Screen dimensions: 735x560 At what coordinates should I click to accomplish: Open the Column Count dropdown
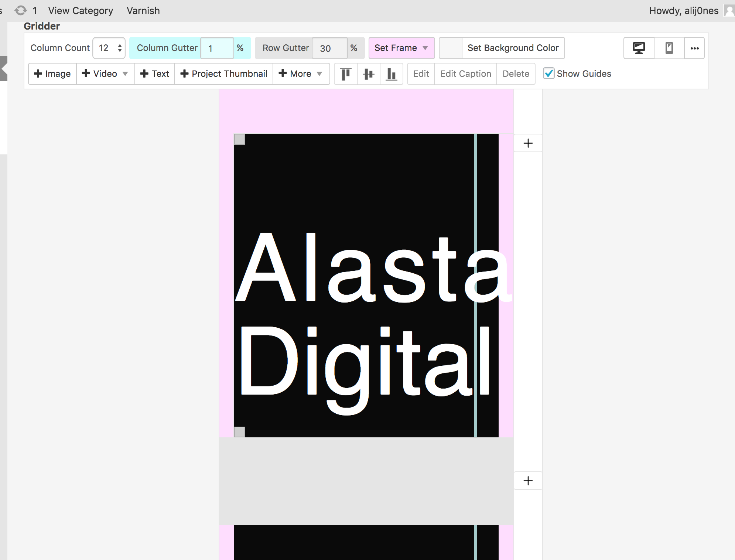(x=109, y=48)
